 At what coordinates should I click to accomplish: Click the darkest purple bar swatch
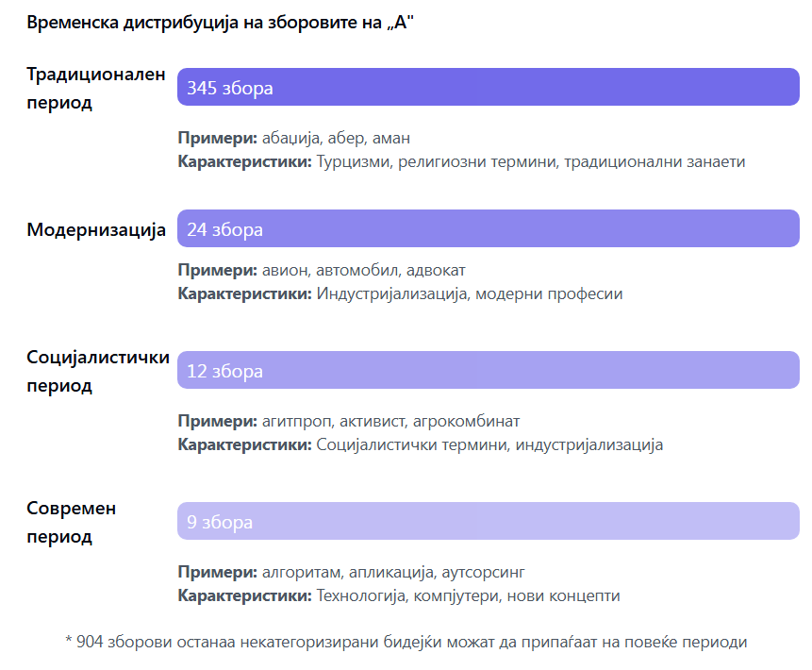[x=489, y=87]
